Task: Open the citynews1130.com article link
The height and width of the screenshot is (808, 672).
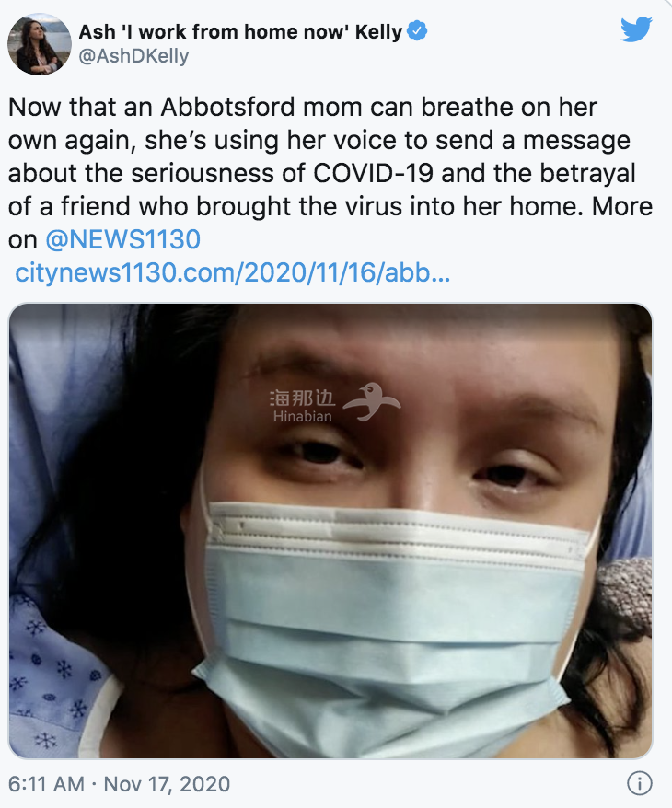Action: point(232,273)
